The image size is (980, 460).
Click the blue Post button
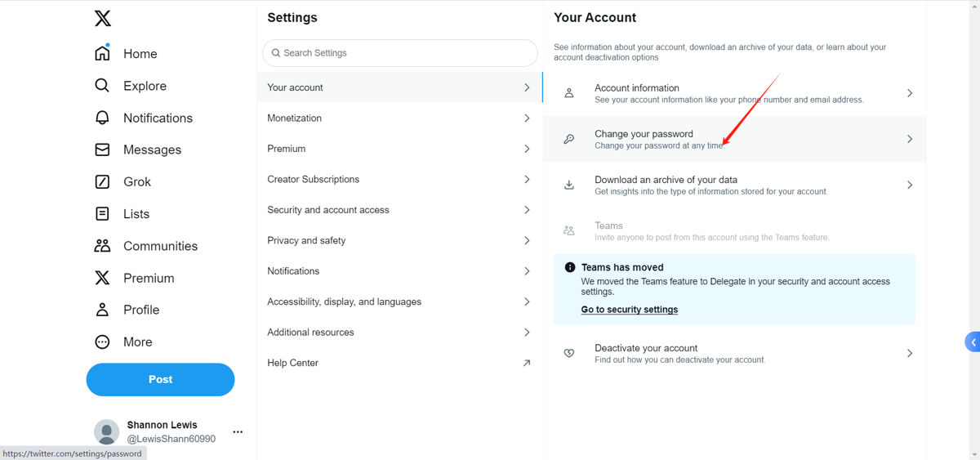(x=160, y=379)
